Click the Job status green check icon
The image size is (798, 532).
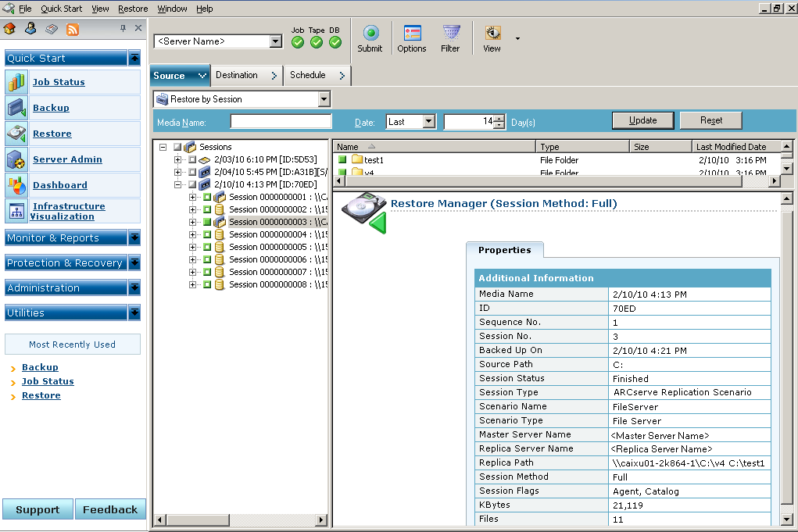coord(299,43)
